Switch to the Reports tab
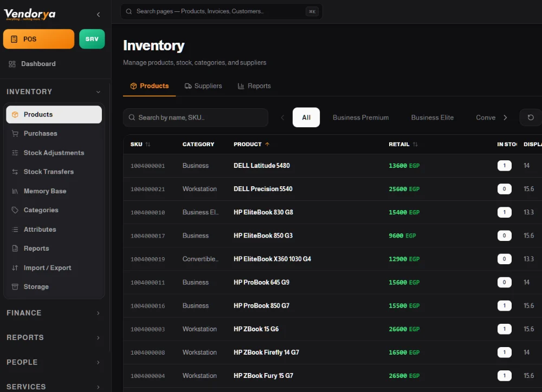The width and height of the screenshot is (542, 392). click(x=254, y=86)
